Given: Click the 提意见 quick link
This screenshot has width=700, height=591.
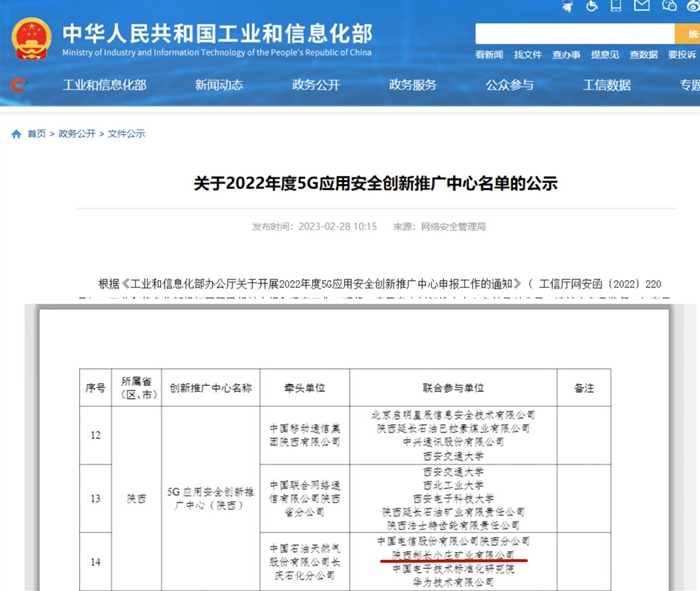Looking at the screenshot, I should coord(605,55).
